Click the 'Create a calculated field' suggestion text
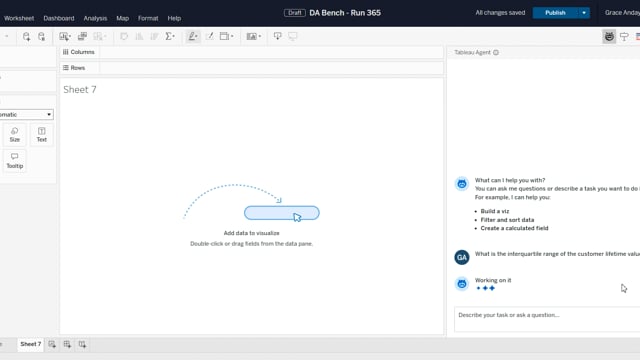The width and height of the screenshot is (640, 360). click(x=514, y=228)
